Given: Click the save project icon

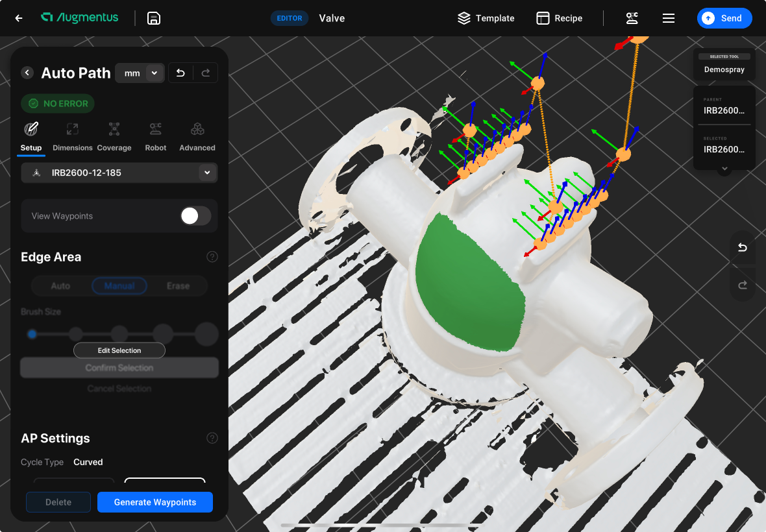Looking at the screenshot, I should (x=153, y=18).
